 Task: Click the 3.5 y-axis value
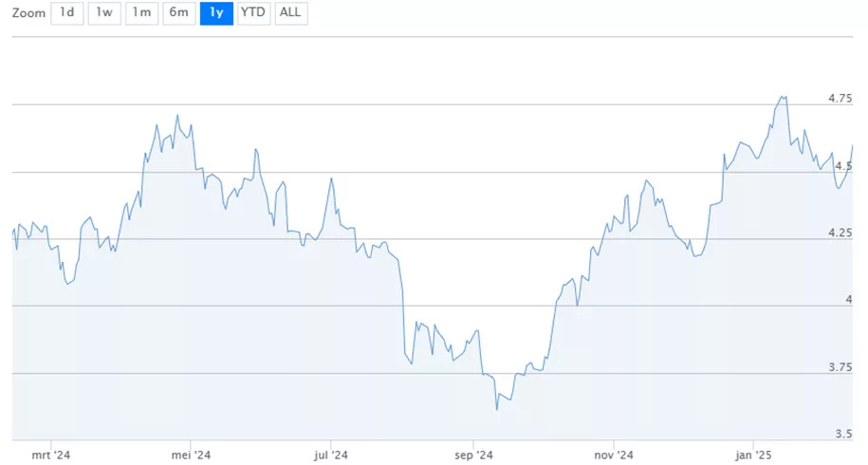[x=844, y=434]
